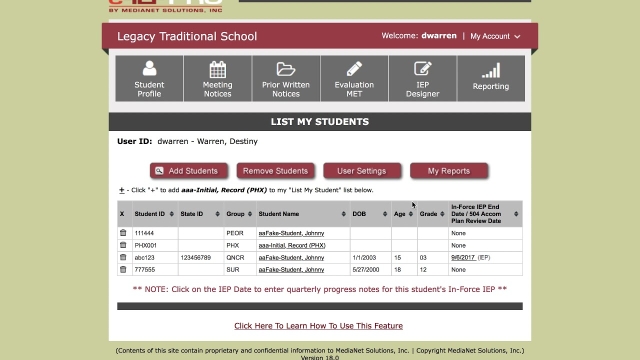
Task: Open the aaa-Initial, Record (PHX) student link
Action: (x=292, y=245)
